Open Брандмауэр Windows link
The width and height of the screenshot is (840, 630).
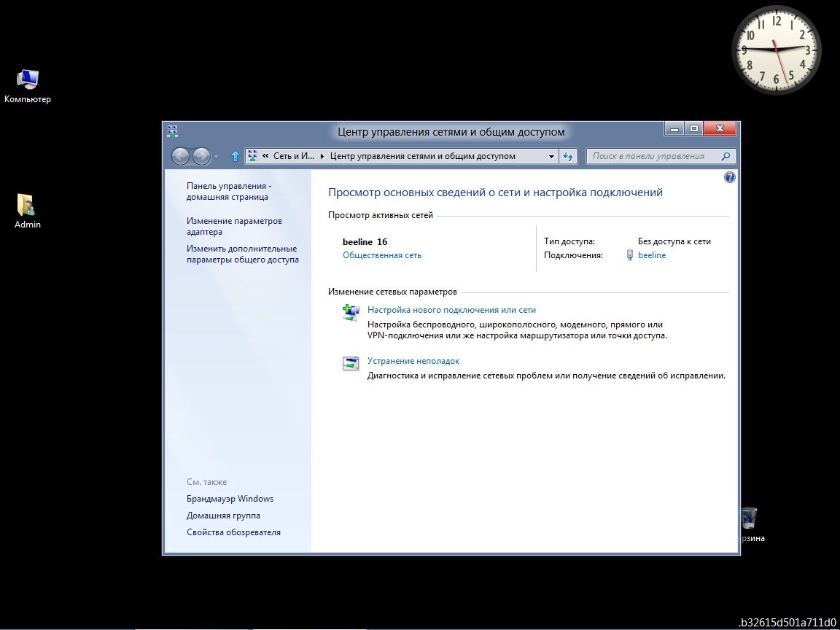(x=230, y=499)
